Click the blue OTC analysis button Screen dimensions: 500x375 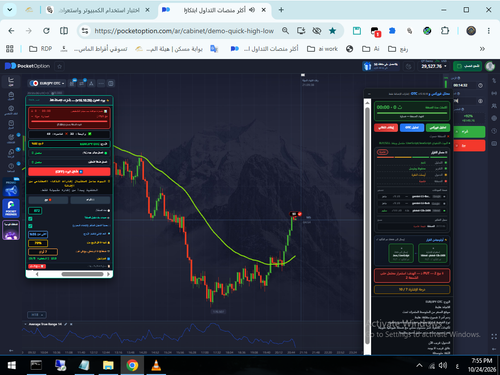(x=412, y=128)
